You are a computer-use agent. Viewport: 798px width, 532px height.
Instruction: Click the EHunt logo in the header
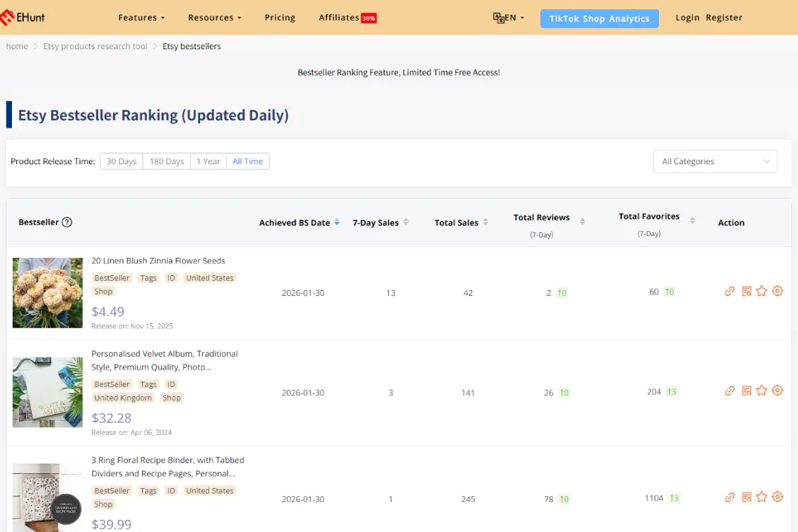point(23,18)
